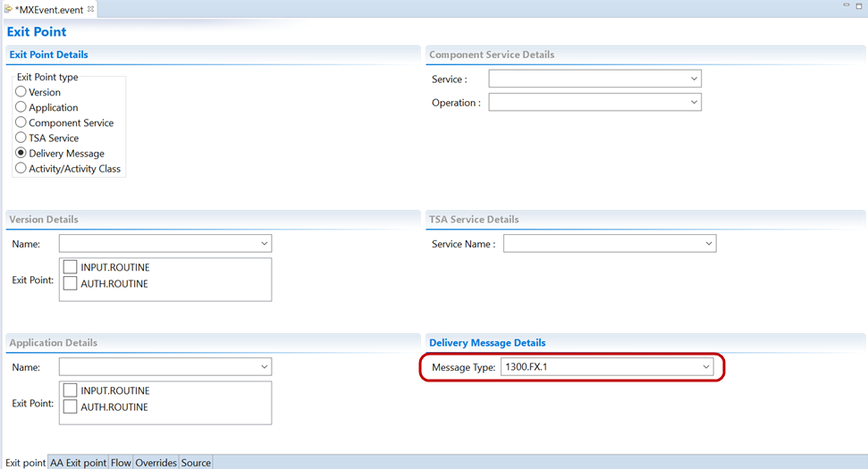Select Activity/Activity Class radio option

(21, 168)
